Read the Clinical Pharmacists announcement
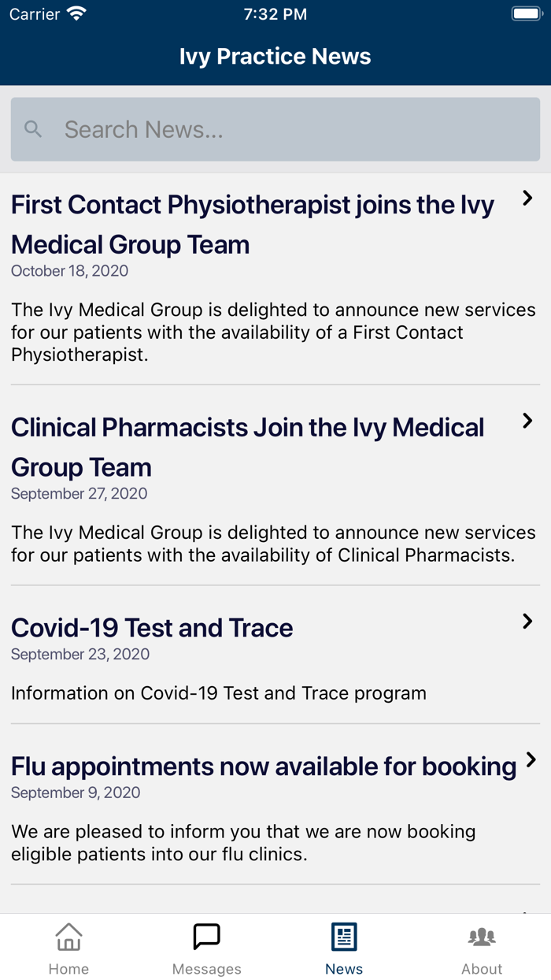 click(x=247, y=447)
